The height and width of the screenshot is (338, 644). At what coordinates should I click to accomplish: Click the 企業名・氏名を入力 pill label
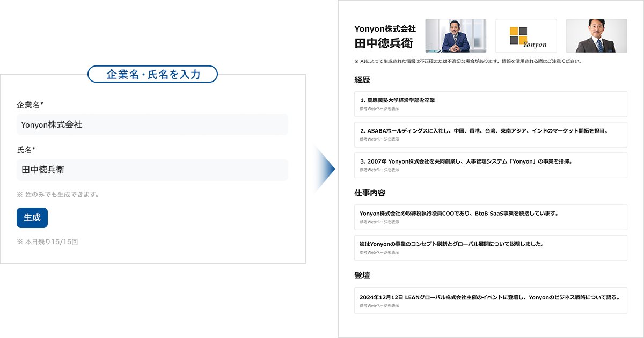152,75
